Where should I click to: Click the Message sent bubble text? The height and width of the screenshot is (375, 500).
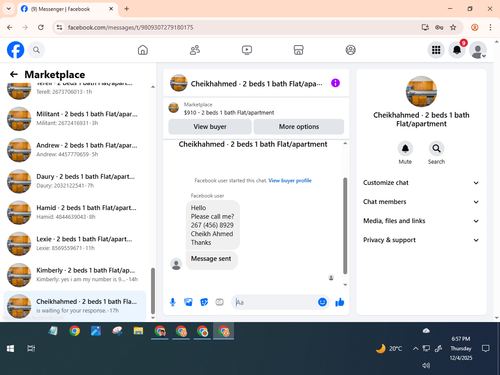click(x=211, y=259)
